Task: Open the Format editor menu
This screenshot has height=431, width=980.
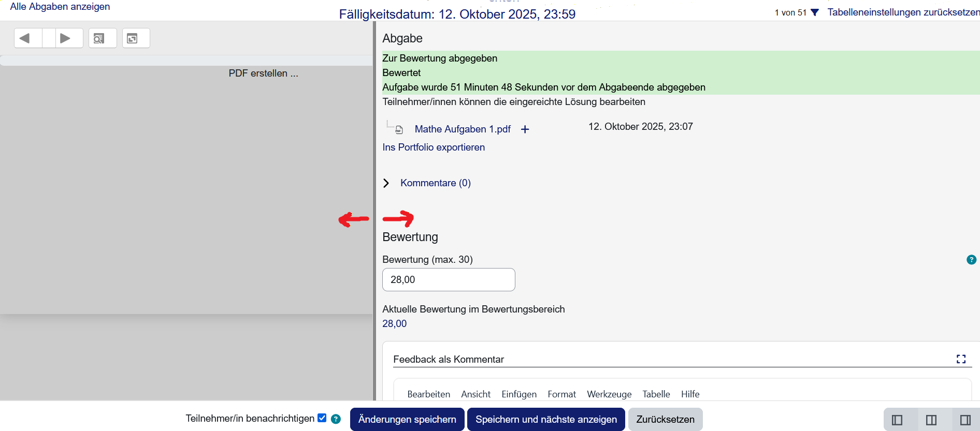Action: point(561,394)
